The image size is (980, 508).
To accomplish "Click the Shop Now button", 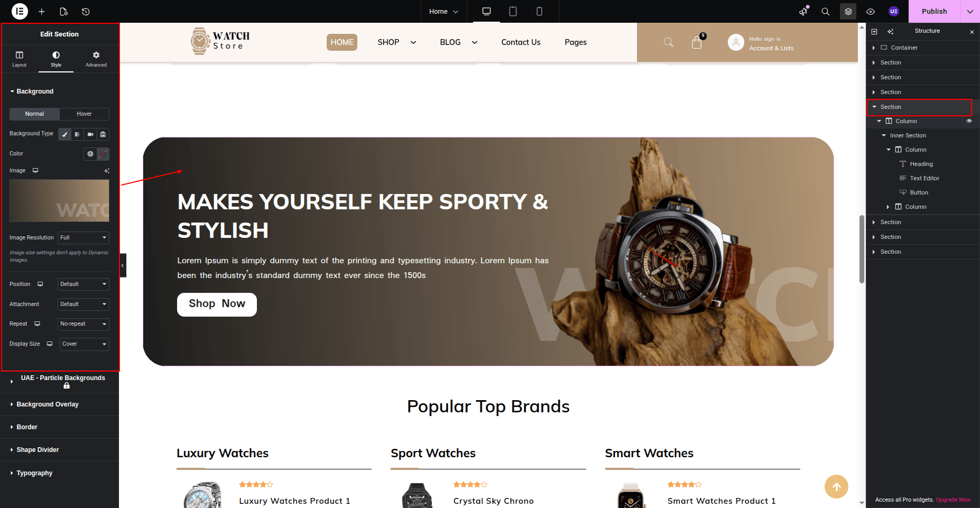I will point(217,304).
